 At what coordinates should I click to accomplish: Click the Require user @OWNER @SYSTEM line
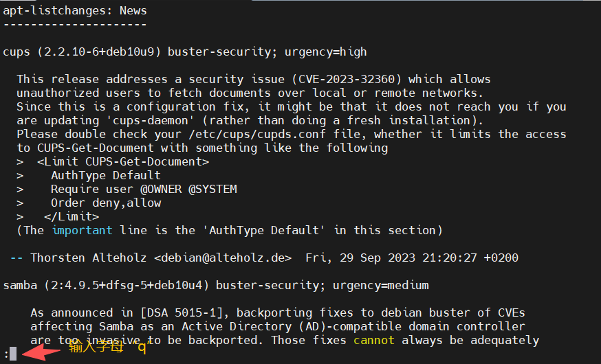click(144, 189)
